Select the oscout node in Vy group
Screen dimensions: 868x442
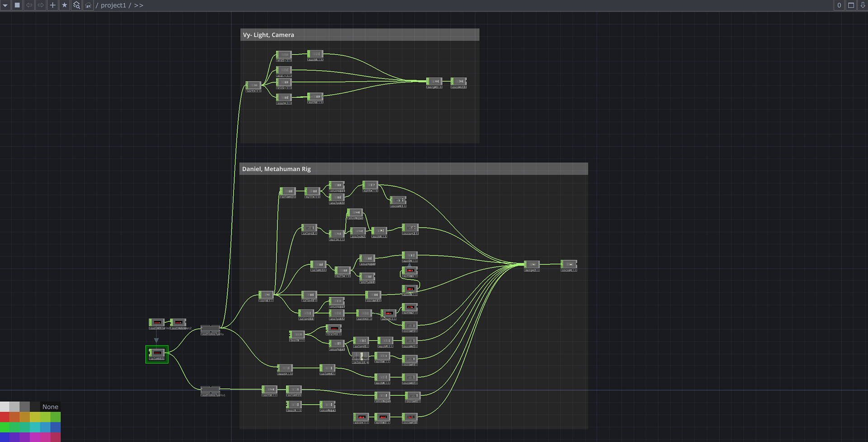(x=458, y=83)
